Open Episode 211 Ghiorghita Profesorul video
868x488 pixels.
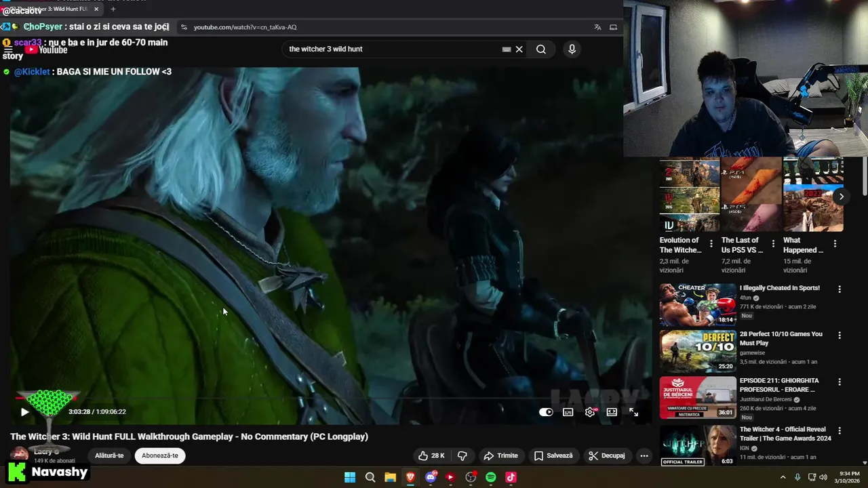698,398
